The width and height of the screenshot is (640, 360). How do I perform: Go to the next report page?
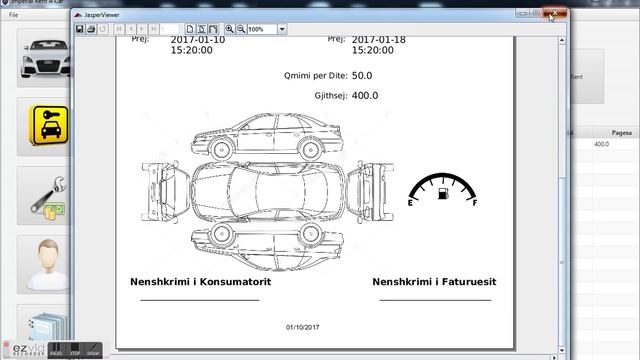(142, 29)
